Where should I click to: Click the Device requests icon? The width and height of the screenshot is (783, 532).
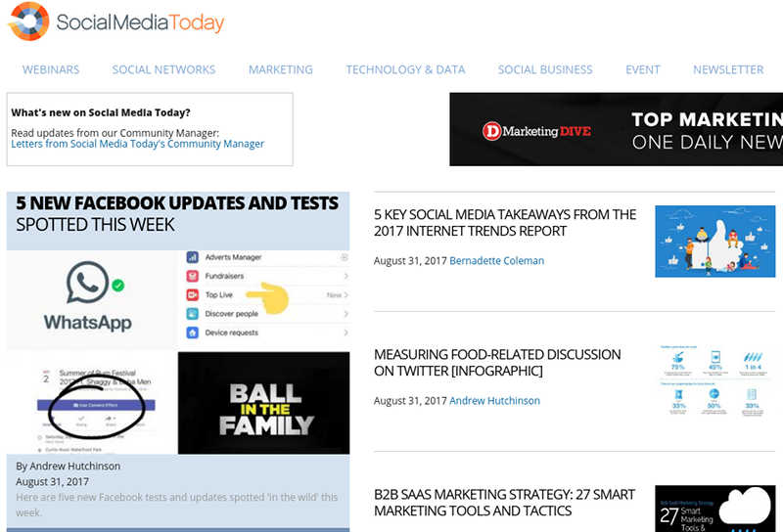[193, 332]
